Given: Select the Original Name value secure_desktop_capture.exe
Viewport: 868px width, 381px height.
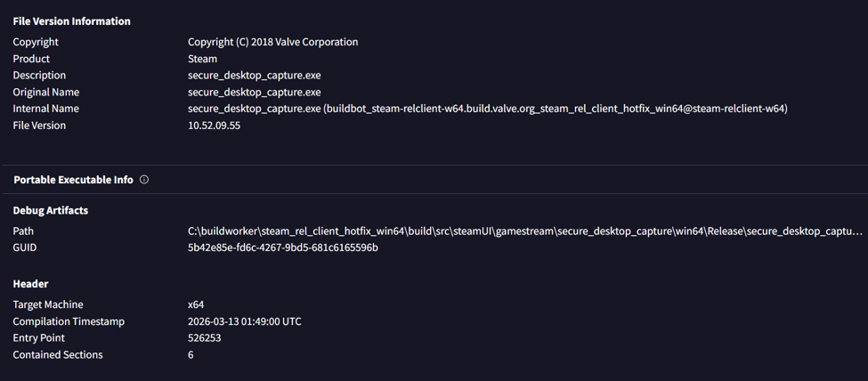Looking at the screenshot, I should (x=254, y=92).
